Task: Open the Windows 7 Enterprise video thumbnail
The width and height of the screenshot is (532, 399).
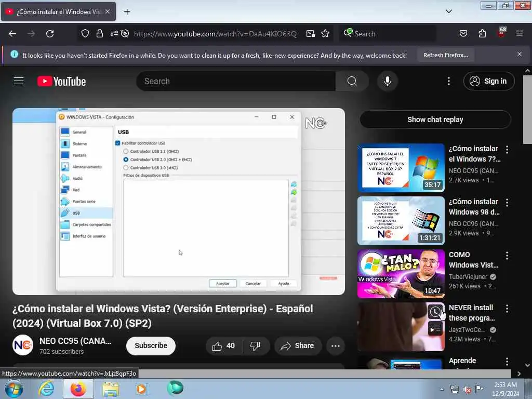Action: click(401, 168)
